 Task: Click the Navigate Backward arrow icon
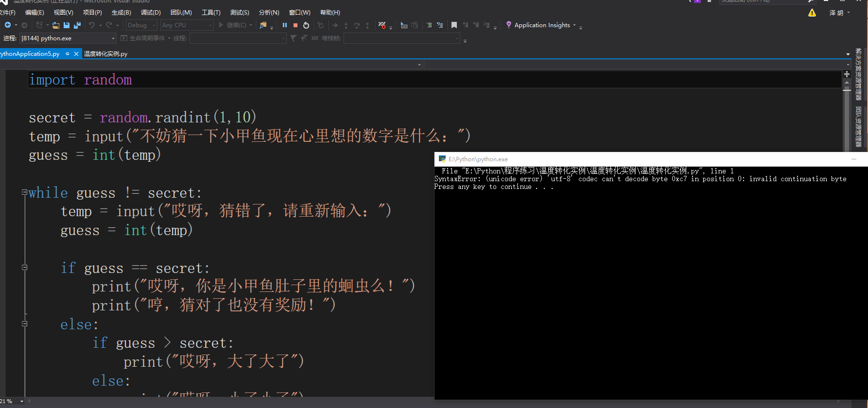pyautogui.click(x=8, y=25)
